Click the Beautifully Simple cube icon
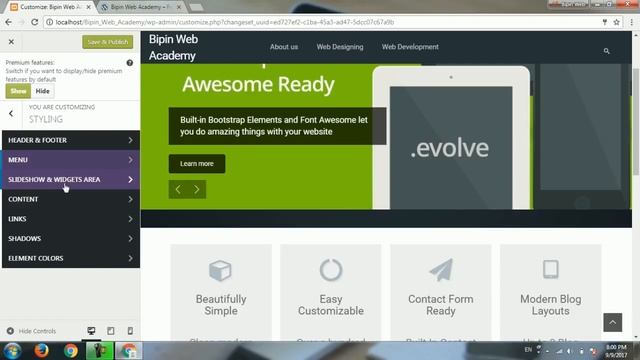This screenshot has height=360, width=640. (x=220, y=270)
